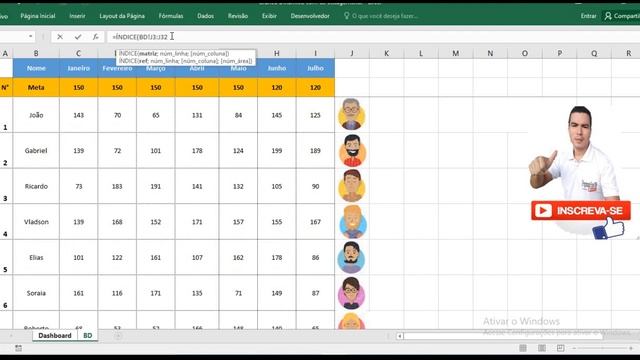
Task: Click horizontal scrollbar track
Action: pyautogui.click(x=502, y=336)
